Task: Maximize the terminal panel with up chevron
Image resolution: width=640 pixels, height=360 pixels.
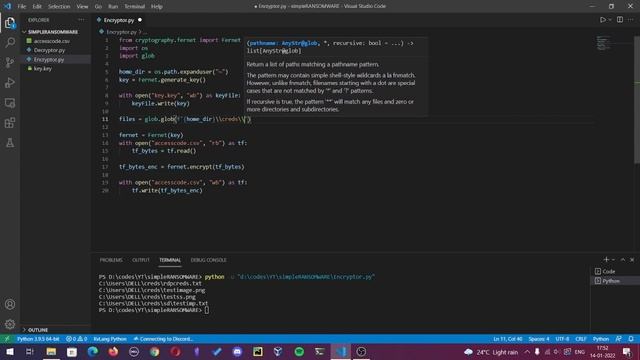Action: coord(623,260)
